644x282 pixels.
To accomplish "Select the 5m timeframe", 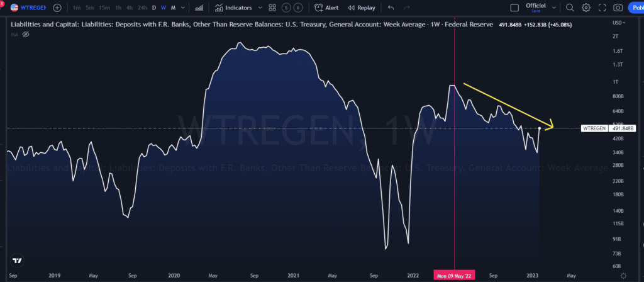I will coord(89,8).
